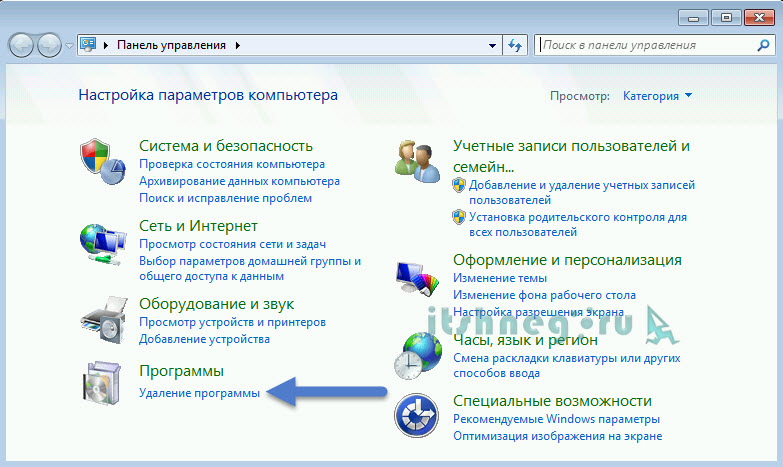Image resolution: width=783 pixels, height=467 pixels.
Task: Maximize the Control Panel window
Action: pos(726,18)
